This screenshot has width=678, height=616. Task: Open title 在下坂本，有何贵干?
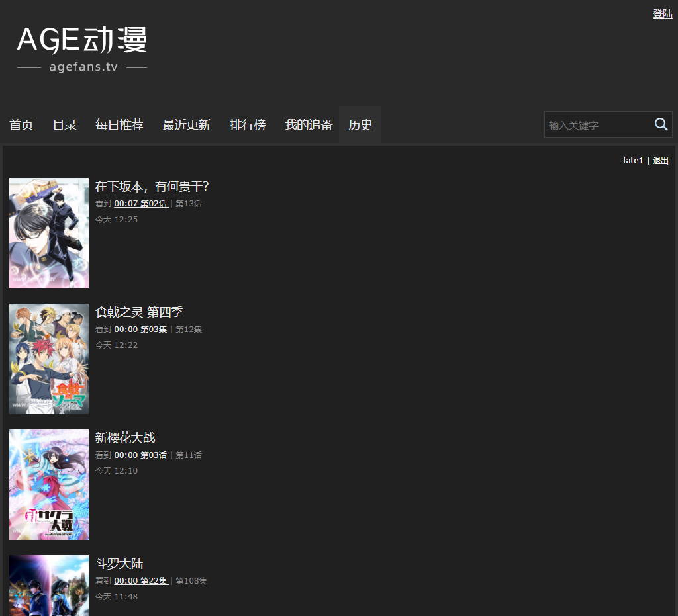tap(152, 186)
